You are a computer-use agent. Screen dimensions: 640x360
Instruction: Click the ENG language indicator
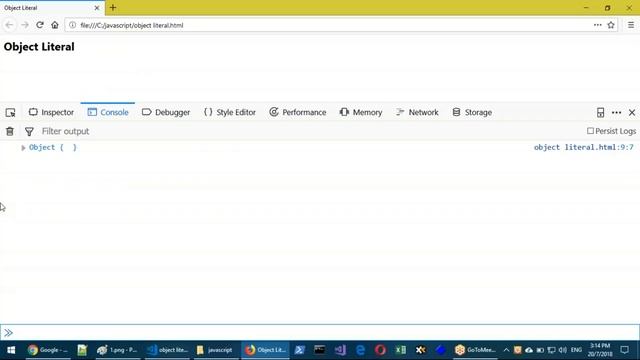(x=576, y=350)
